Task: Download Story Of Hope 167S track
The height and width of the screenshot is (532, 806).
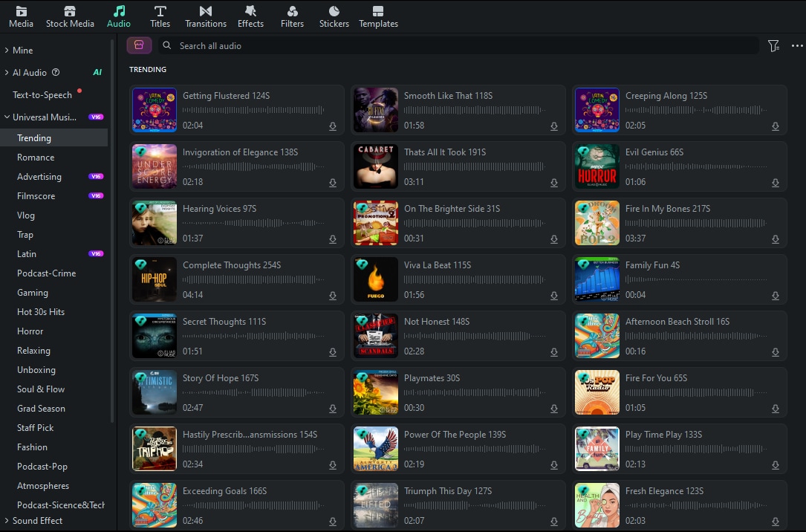Action: click(x=333, y=409)
